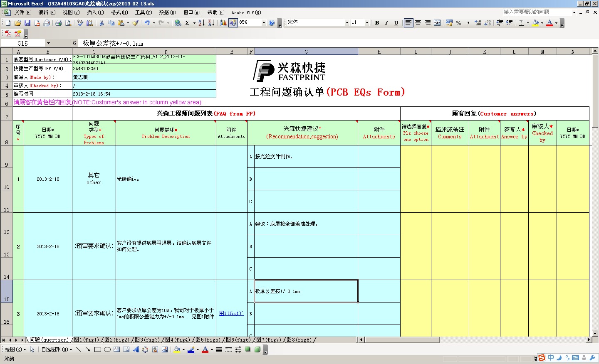Viewport: 599px width, 364px height.
Task: Open the Font Color dropdown arrow
Action: (556, 23)
